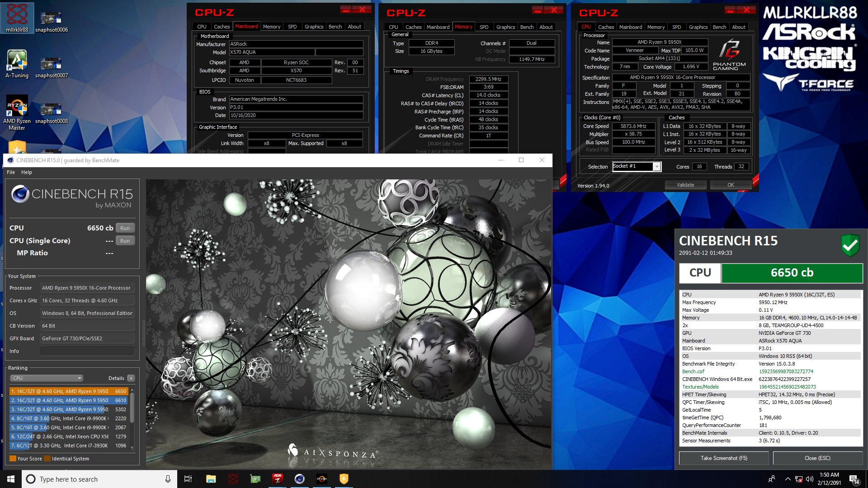Screen dimensions: 868x488
Task: Select ranking entry 6 Intel Xeon 1279
Action: coord(69,436)
